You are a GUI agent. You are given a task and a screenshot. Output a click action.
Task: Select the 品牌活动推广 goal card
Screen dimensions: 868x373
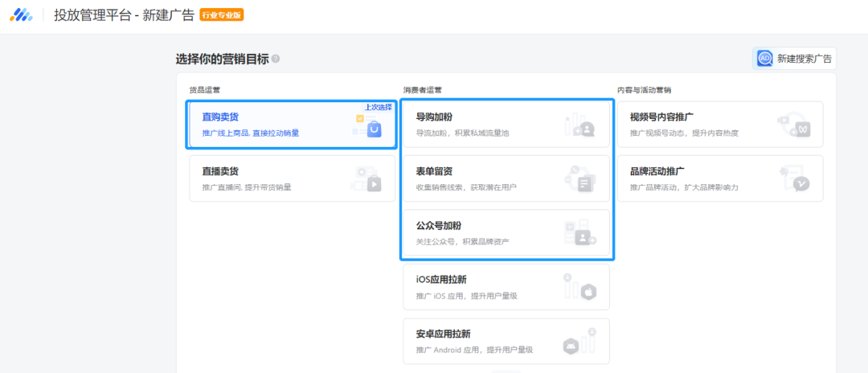(x=720, y=178)
